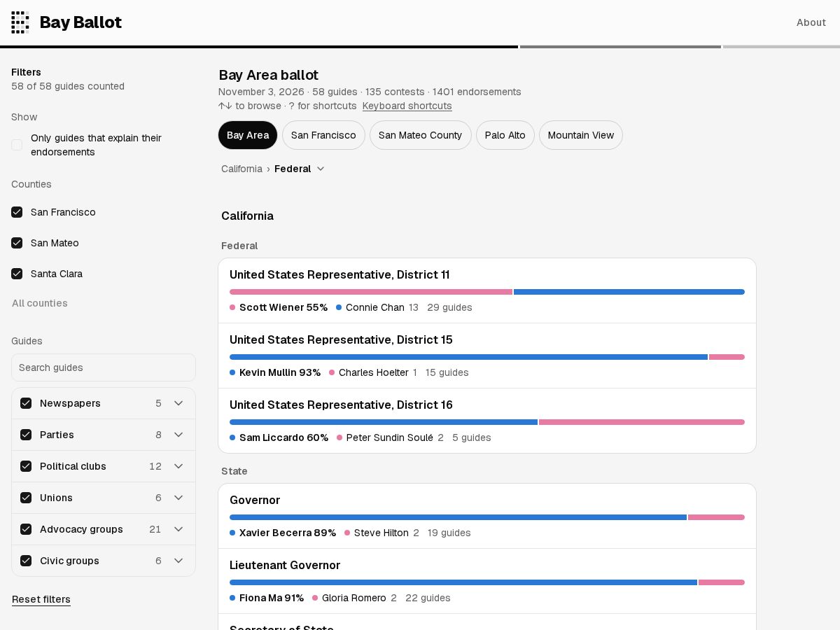
Task: Switch to the San Francisco tab
Action: click(323, 135)
